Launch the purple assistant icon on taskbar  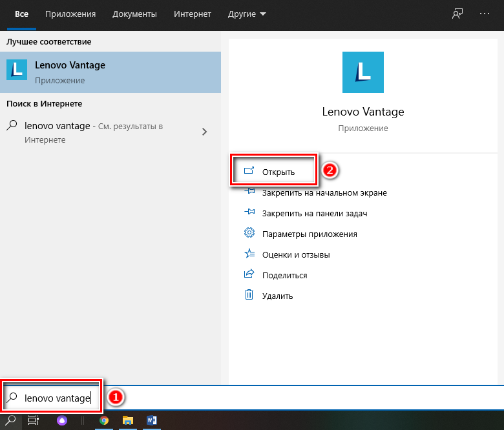point(62,420)
